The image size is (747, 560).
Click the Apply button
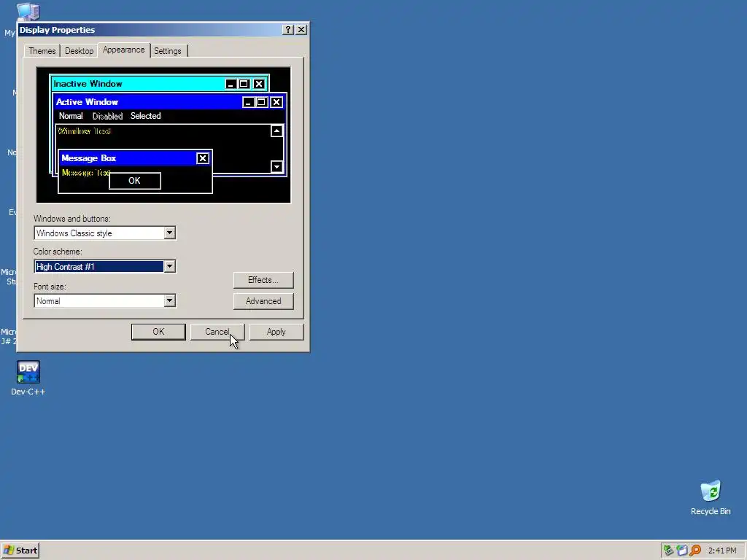coord(276,332)
